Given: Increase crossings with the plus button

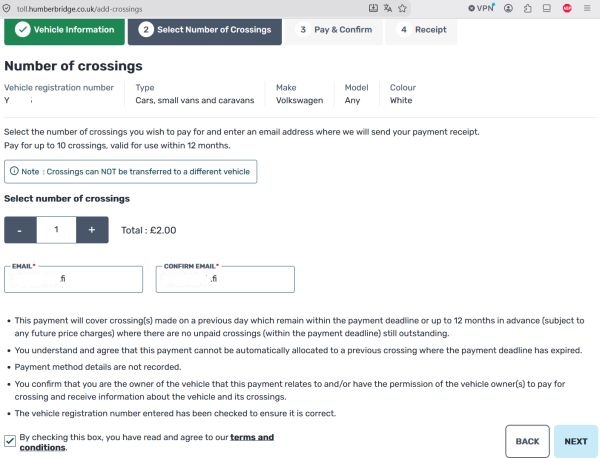Looking at the screenshot, I should click(x=92, y=230).
